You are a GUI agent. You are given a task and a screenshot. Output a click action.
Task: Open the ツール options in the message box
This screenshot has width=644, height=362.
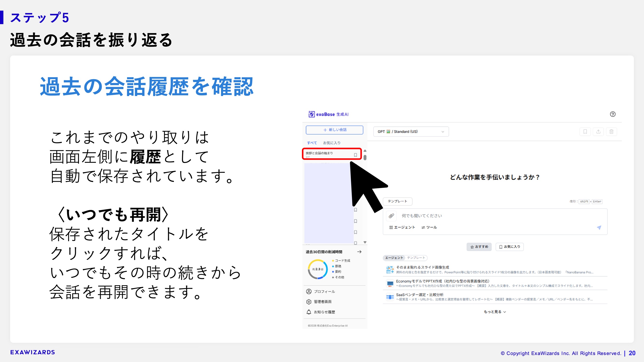[429, 227]
